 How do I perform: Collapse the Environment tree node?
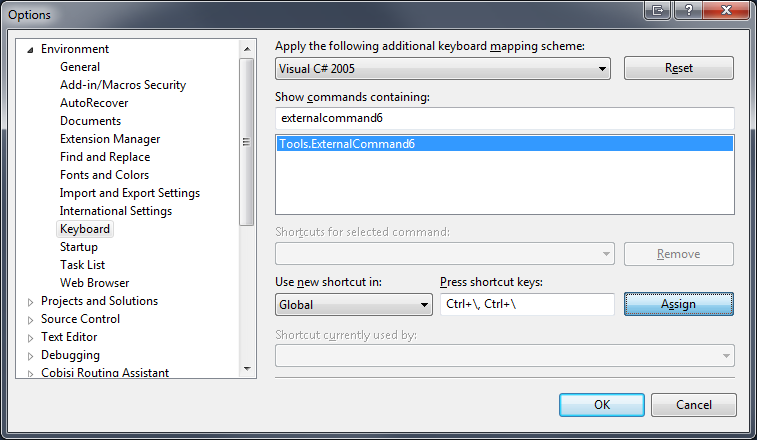coord(30,49)
